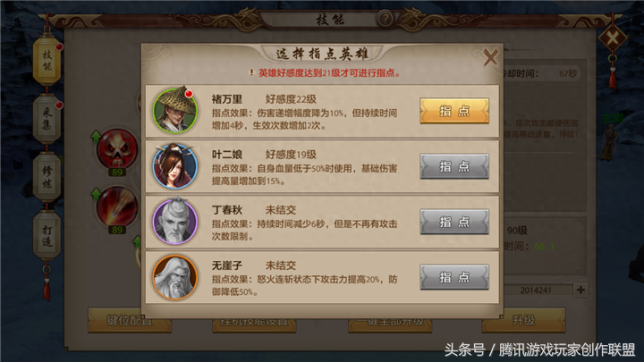This screenshot has height=362, width=644.
Task: Open the help question mark icon
Action: tap(386, 19)
